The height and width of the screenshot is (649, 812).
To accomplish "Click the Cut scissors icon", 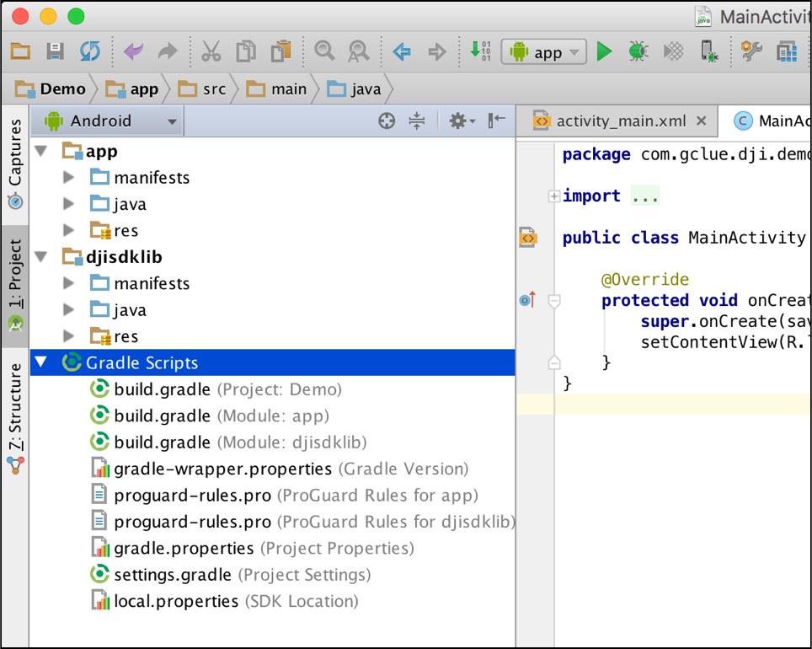I will (x=211, y=52).
